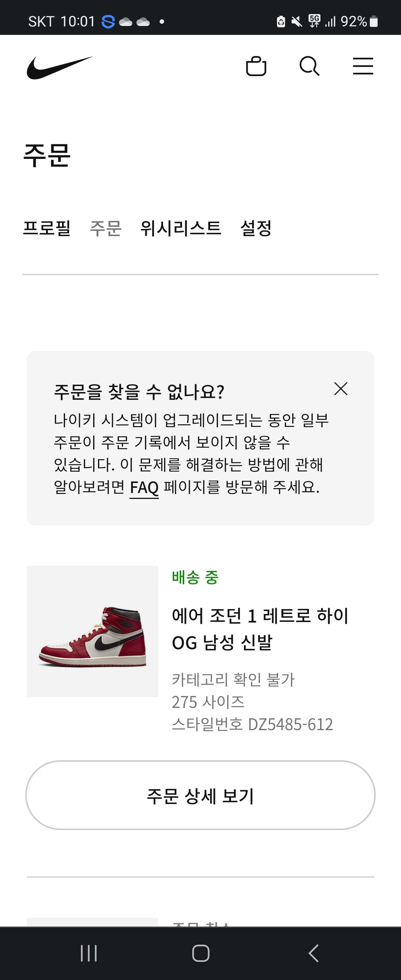401x980 pixels.
Task: Tap battery indicator in status bar
Action: [x=374, y=22]
